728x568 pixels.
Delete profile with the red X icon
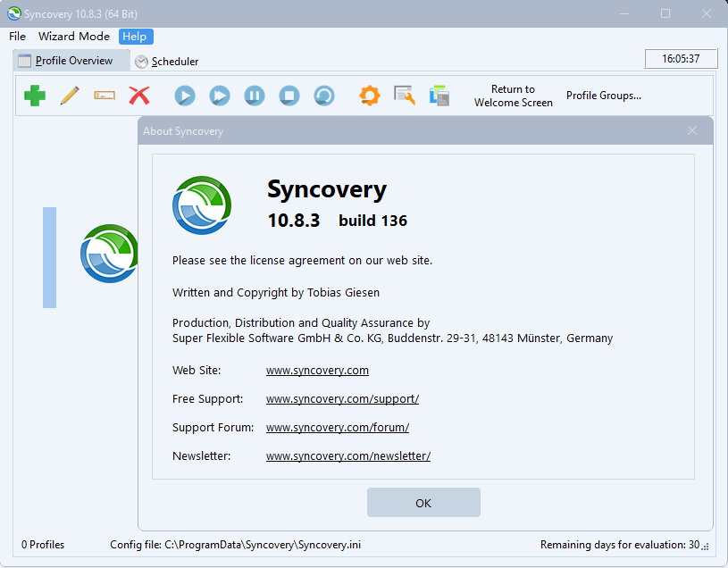pyautogui.click(x=139, y=96)
